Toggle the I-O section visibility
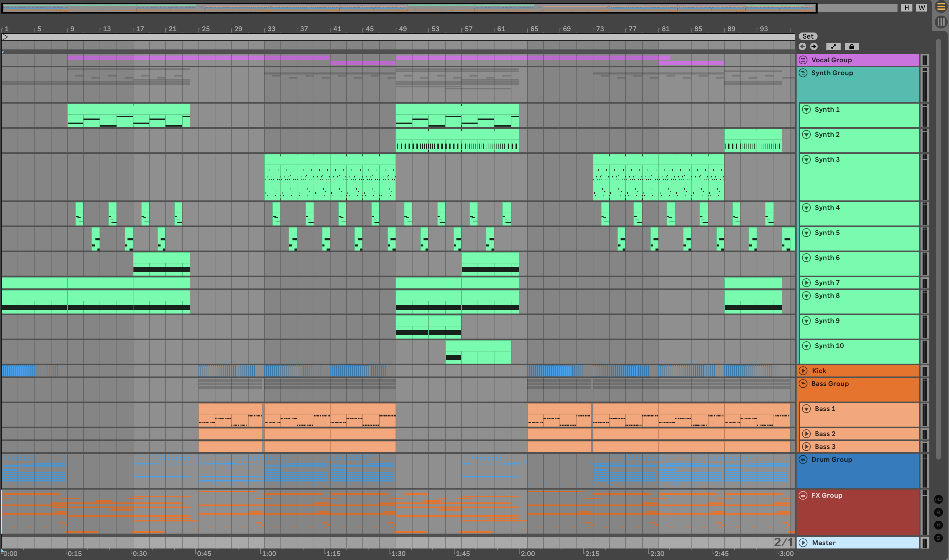This screenshot has height=560, width=949. pos(939,500)
